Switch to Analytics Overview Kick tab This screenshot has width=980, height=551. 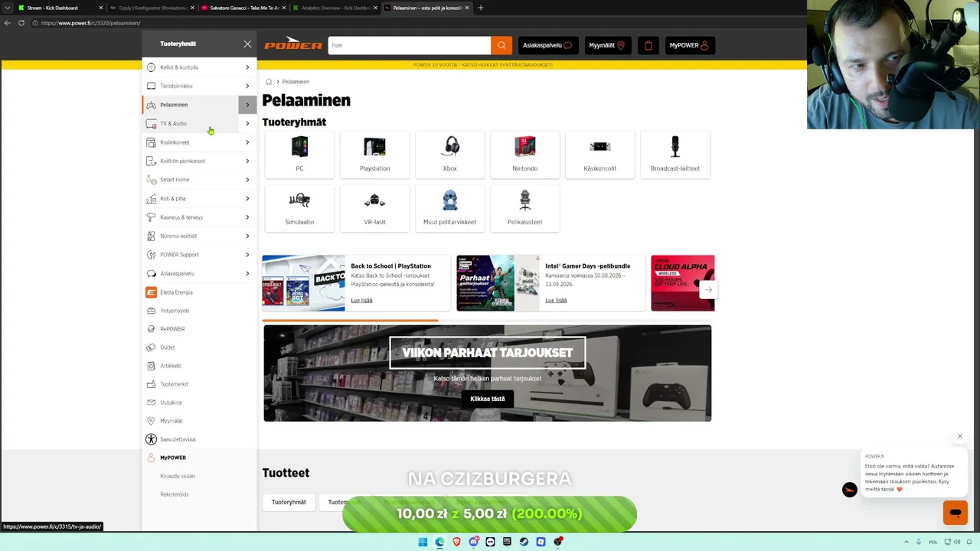click(335, 8)
